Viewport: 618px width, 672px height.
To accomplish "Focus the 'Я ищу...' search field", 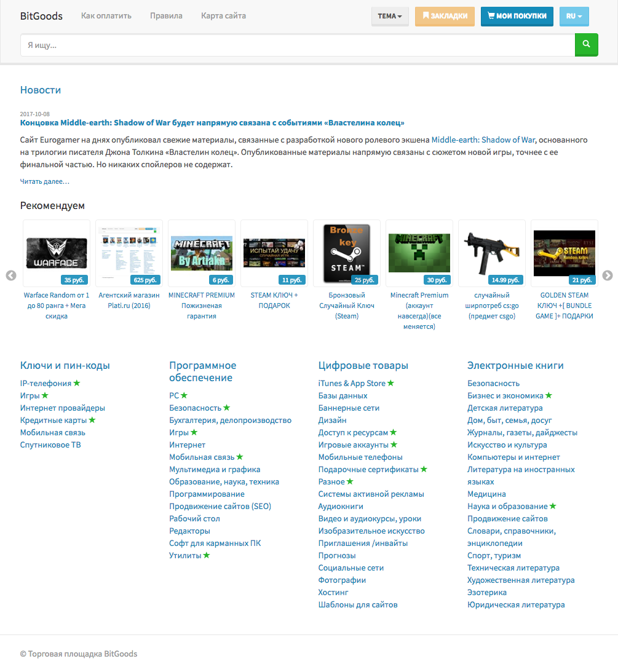I will (x=297, y=45).
